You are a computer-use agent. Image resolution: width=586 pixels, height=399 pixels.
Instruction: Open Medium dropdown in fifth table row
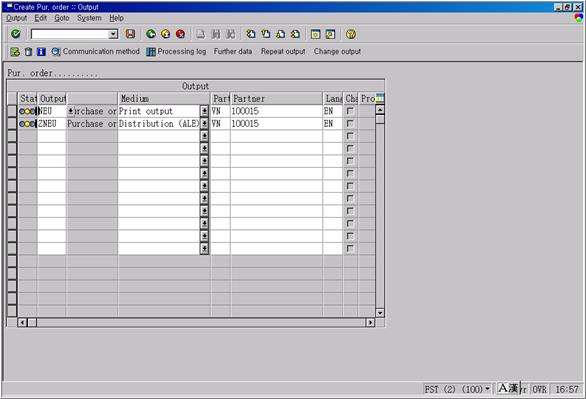[204, 161]
